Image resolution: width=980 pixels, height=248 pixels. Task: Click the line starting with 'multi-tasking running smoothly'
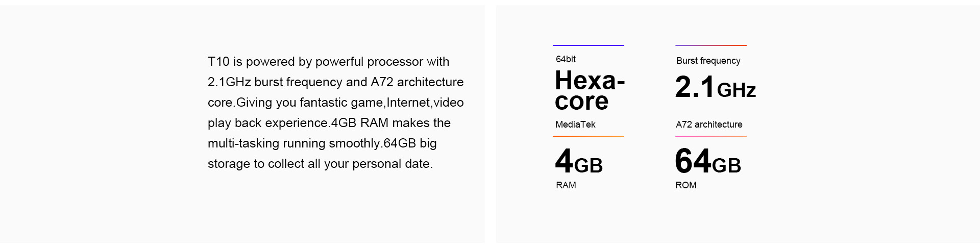point(322,144)
